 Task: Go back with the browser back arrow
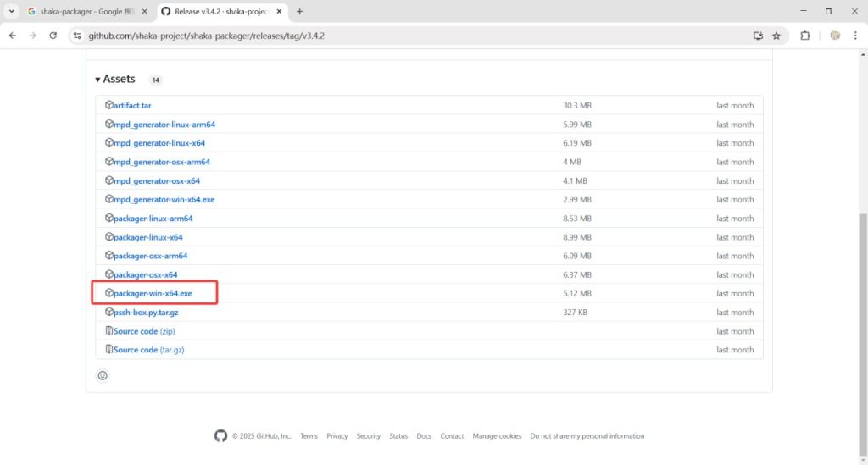click(13, 36)
